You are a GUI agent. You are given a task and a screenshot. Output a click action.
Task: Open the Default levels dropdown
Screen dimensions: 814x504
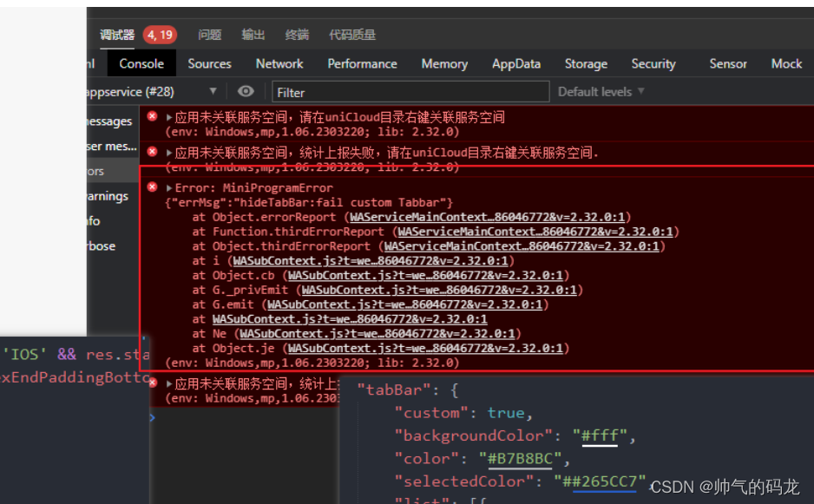[x=601, y=92]
